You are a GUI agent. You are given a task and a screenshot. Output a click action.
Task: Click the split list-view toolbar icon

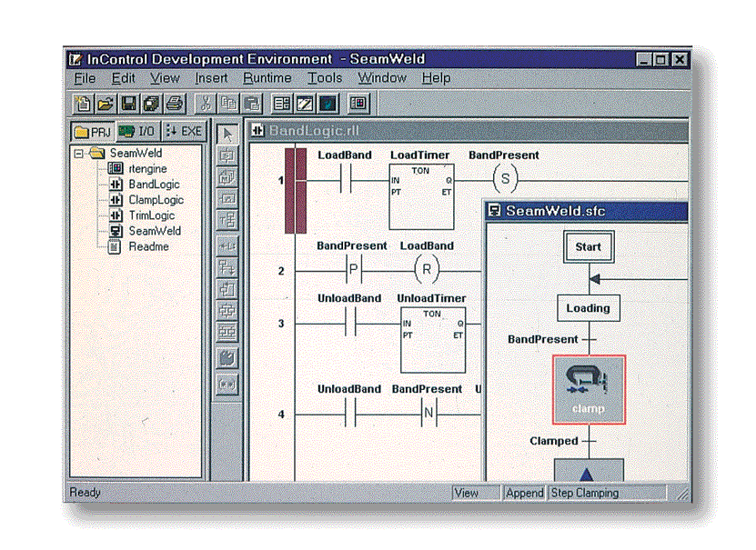pos(282,103)
